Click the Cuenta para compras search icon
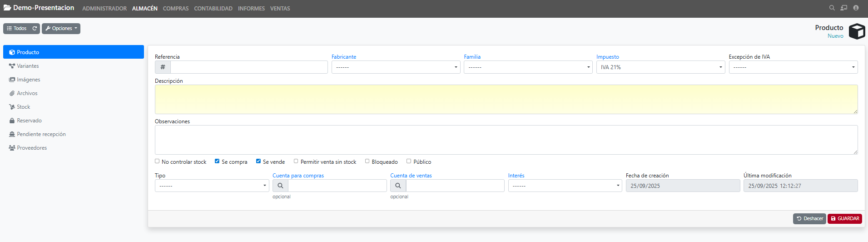 point(280,186)
